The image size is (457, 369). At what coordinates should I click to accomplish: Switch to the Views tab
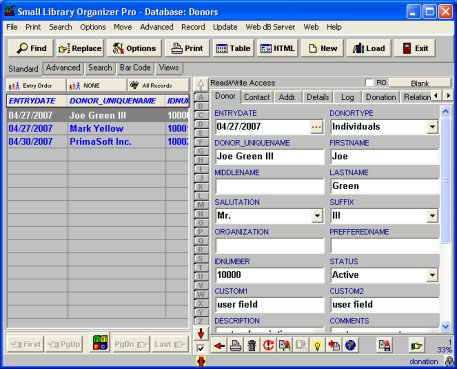169,68
